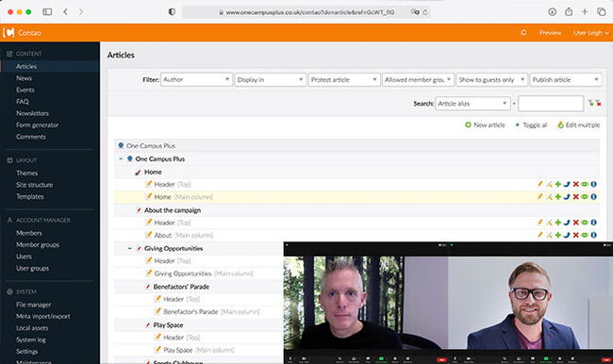This screenshot has height=364, width=613.
Task: Delete the Header article under Home
Action: click(x=575, y=184)
